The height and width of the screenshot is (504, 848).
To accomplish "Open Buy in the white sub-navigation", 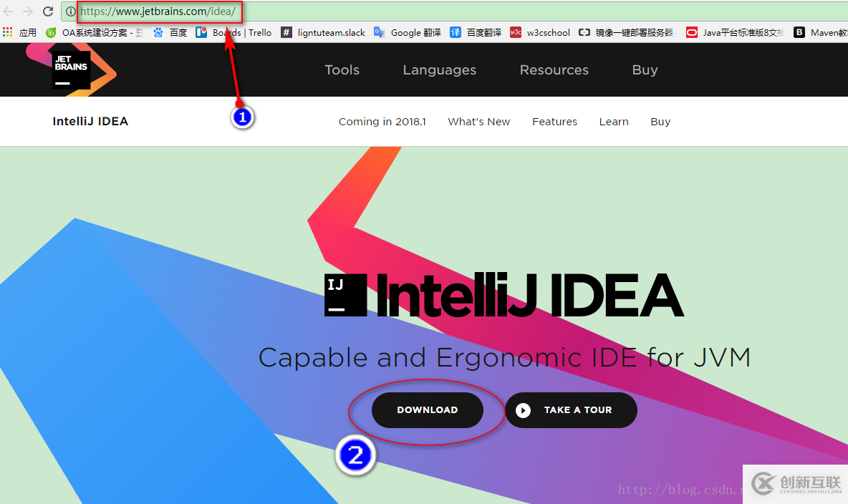I will coord(660,122).
